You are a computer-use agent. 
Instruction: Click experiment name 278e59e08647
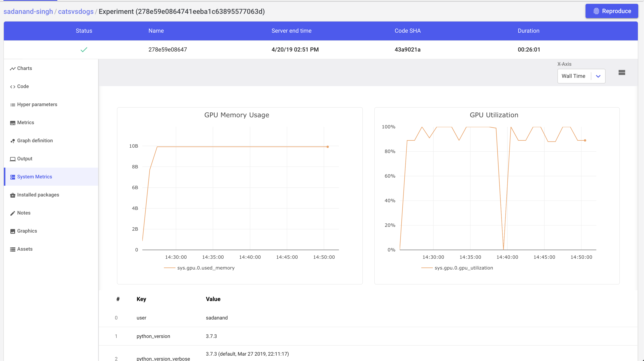coord(168,49)
